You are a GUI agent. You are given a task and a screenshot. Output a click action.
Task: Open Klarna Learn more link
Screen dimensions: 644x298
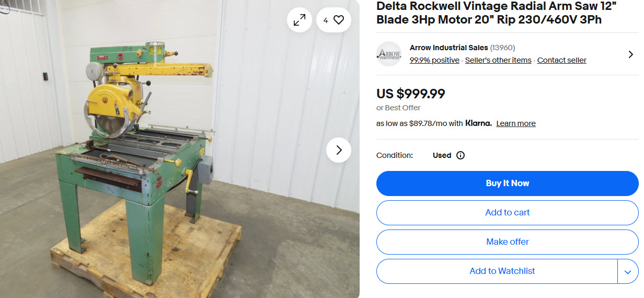pyautogui.click(x=516, y=123)
